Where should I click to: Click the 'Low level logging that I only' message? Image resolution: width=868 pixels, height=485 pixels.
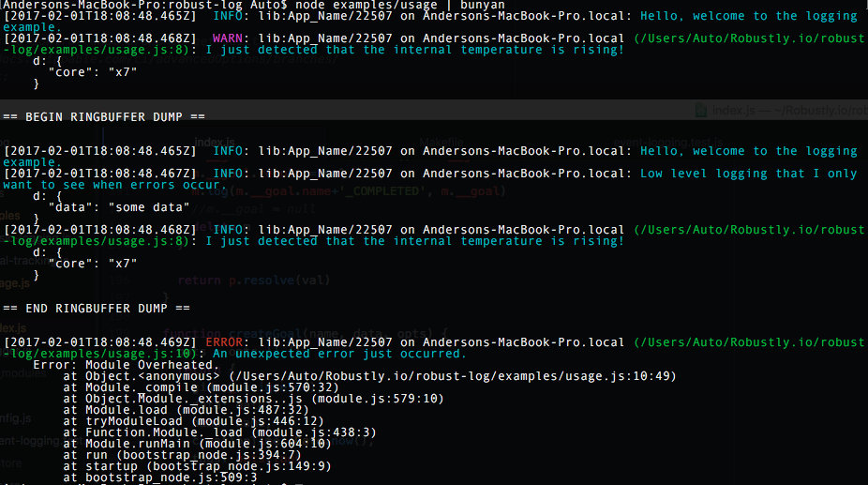pyautogui.click(x=748, y=174)
